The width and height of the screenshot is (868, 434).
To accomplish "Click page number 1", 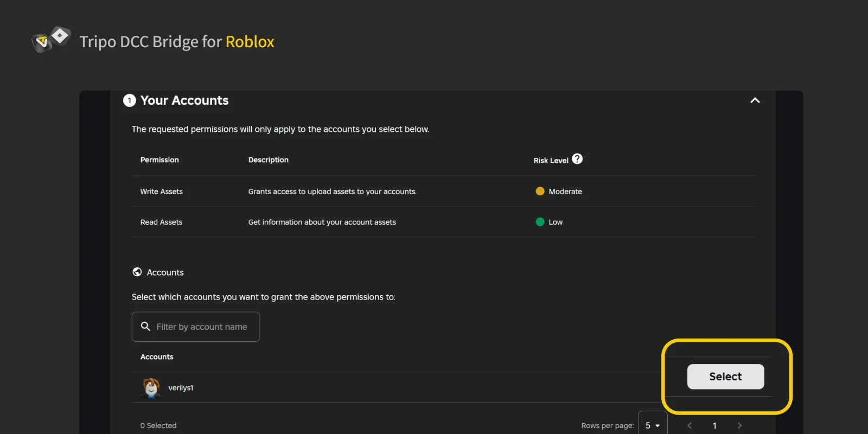I will click(714, 426).
